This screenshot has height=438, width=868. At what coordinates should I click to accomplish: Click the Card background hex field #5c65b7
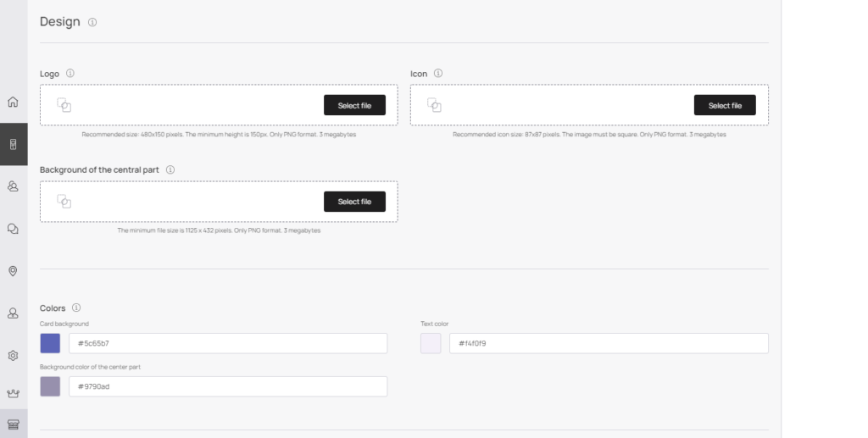click(228, 343)
